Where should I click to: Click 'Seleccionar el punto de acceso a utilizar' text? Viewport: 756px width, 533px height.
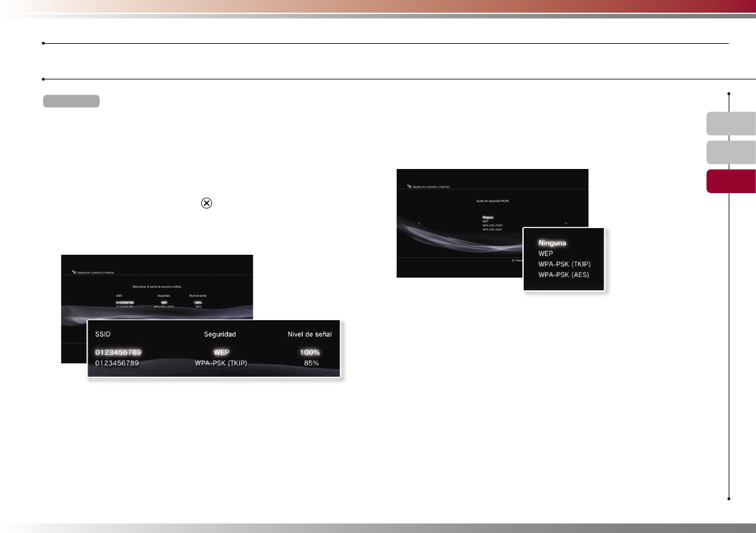[x=157, y=287]
